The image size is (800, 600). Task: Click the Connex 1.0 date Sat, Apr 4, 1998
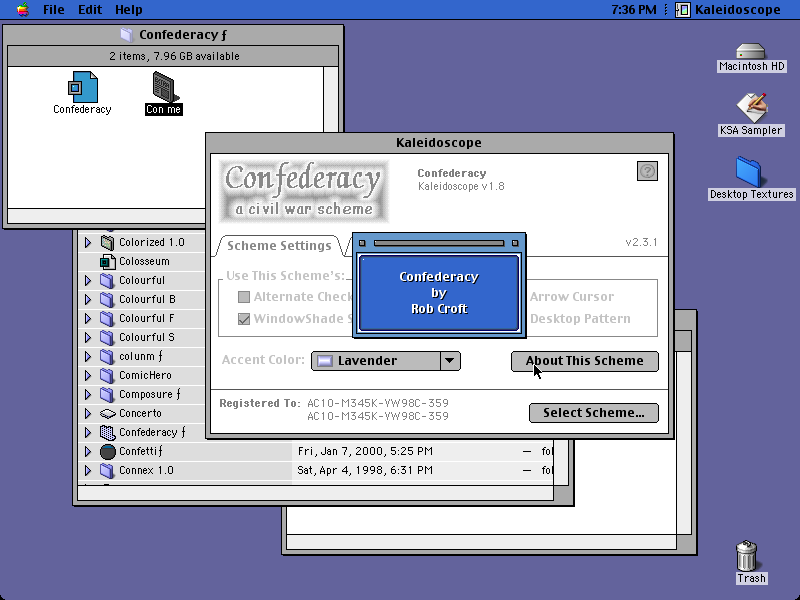(365, 470)
